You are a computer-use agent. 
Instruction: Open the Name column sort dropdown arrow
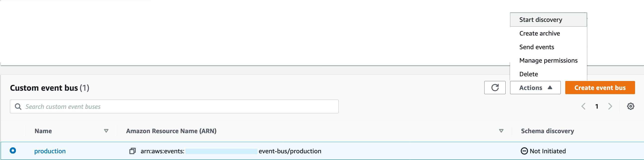pos(106,131)
